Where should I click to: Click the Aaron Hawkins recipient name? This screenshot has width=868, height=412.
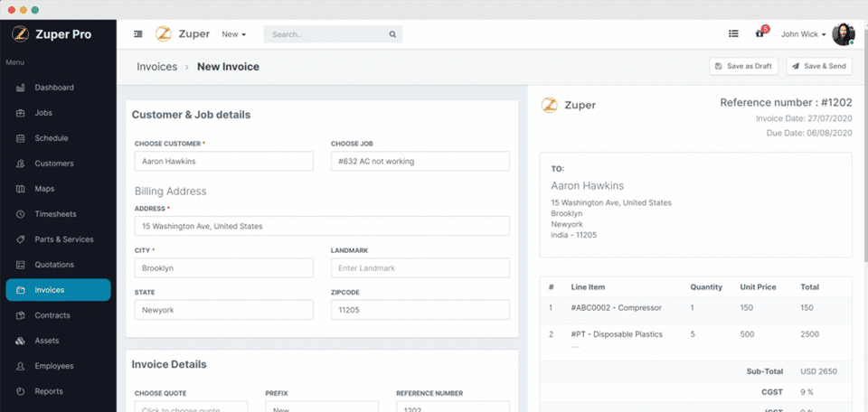588,186
